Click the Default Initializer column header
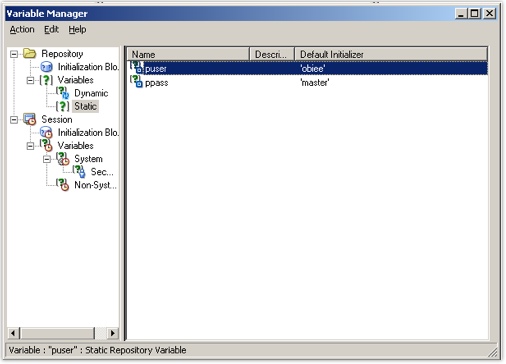Screen dimensions: 506x364 click(391, 54)
